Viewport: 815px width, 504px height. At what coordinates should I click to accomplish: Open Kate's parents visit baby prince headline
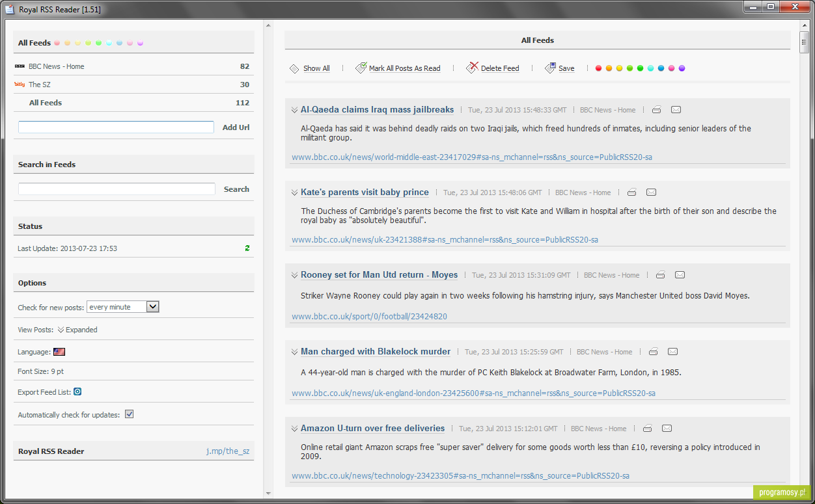(365, 192)
